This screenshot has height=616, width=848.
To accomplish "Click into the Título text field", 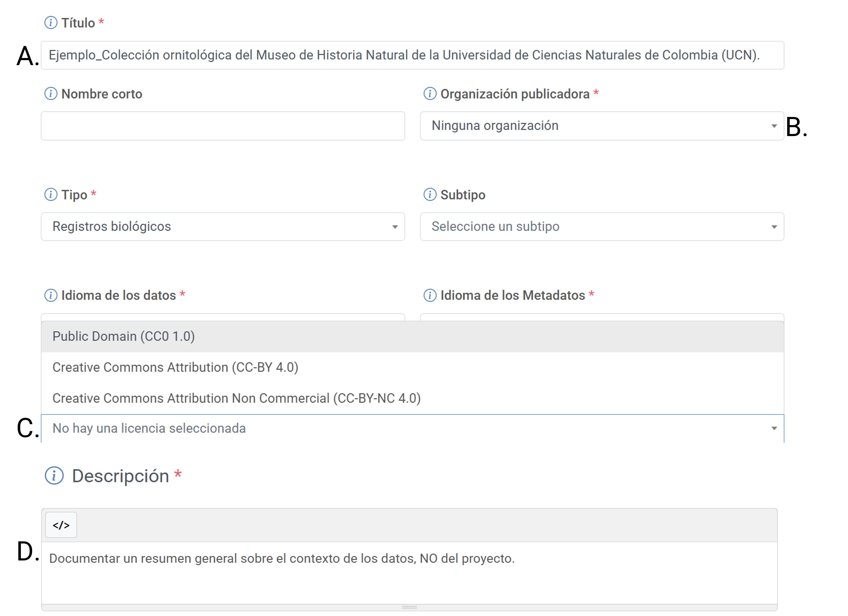I will tap(412, 55).
